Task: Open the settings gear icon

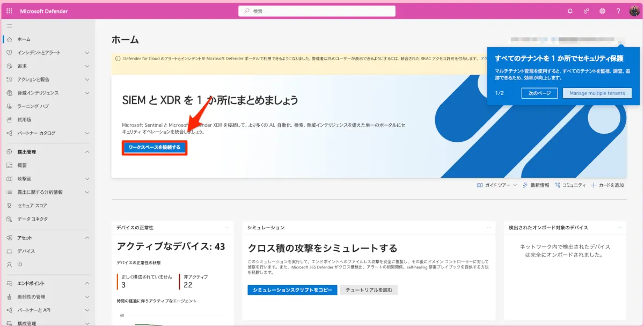Action: click(602, 11)
